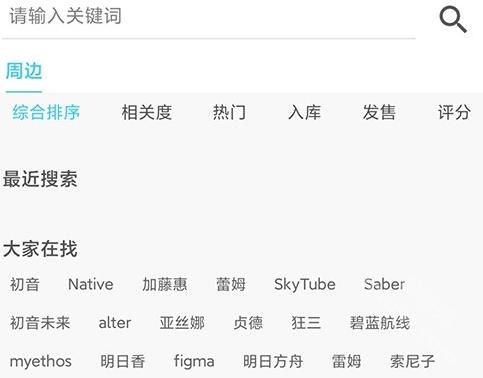Choose the 入库 sort option
This screenshot has width=483, height=378.
point(304,112)
